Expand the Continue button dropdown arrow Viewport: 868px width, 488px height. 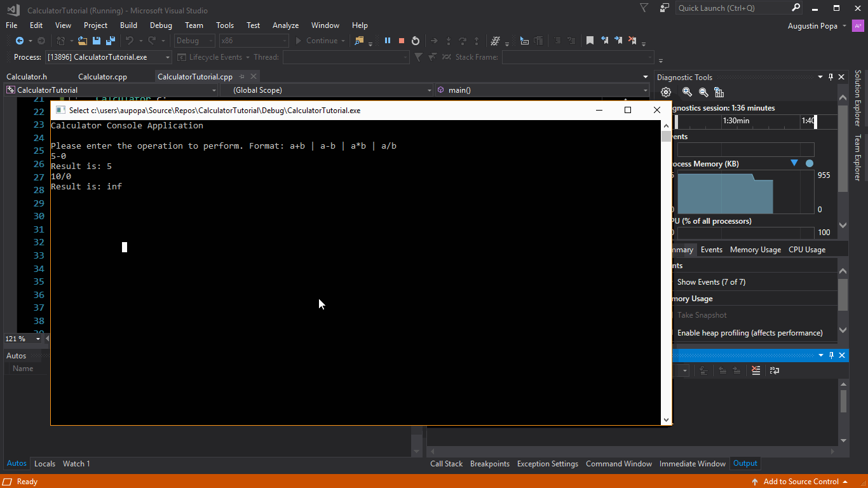(x=343, y=41)
